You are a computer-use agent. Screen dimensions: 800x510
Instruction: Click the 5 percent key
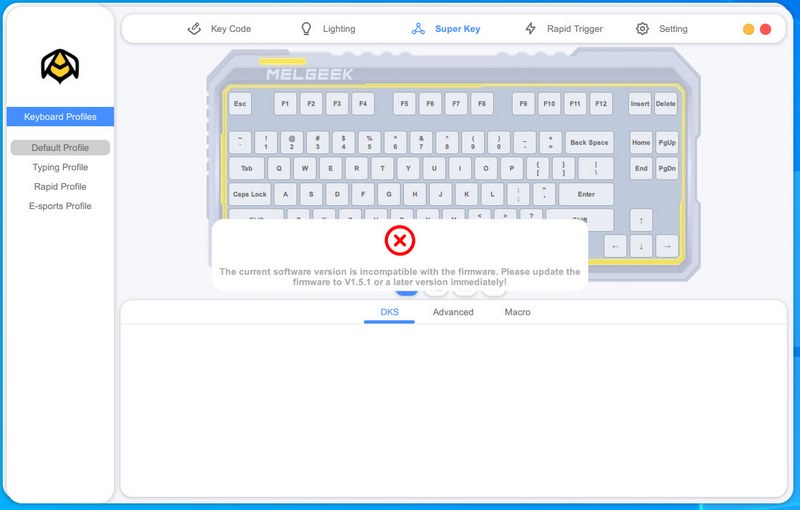click(369, 142)
